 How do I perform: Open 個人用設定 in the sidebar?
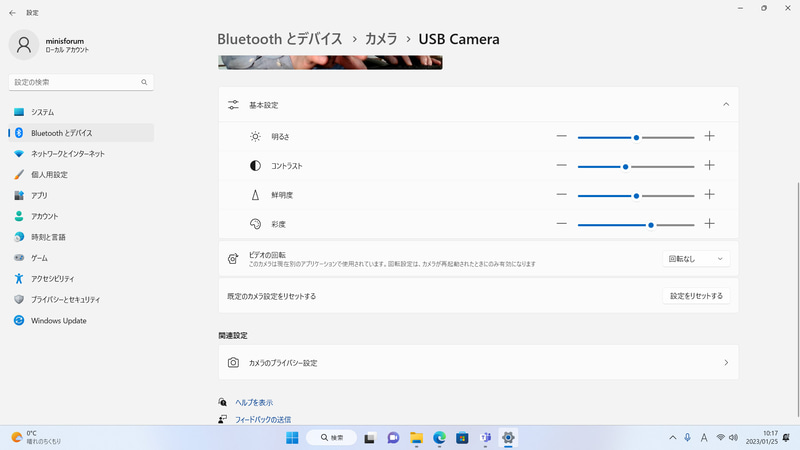[x=81, y=174]
